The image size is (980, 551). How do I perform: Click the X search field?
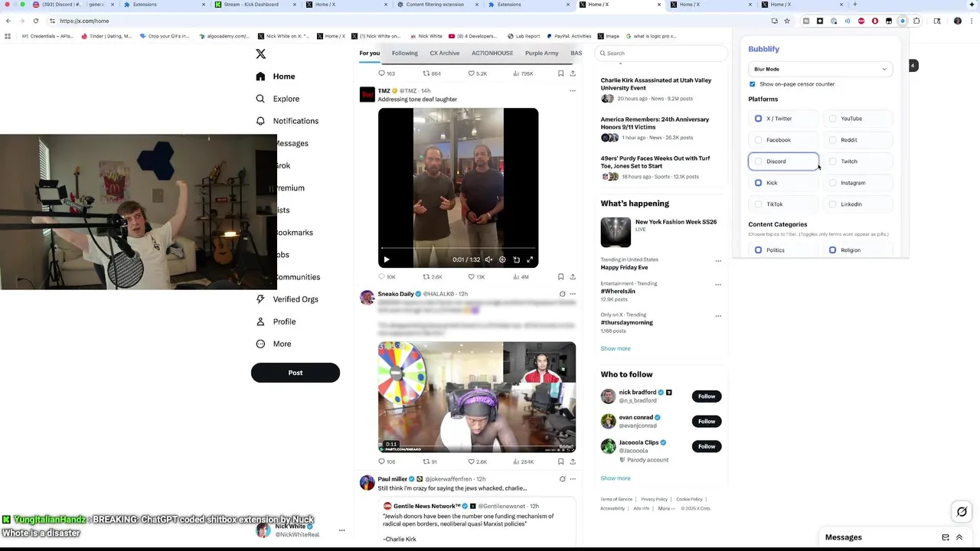pyautogui.click(x=661, y=54)
